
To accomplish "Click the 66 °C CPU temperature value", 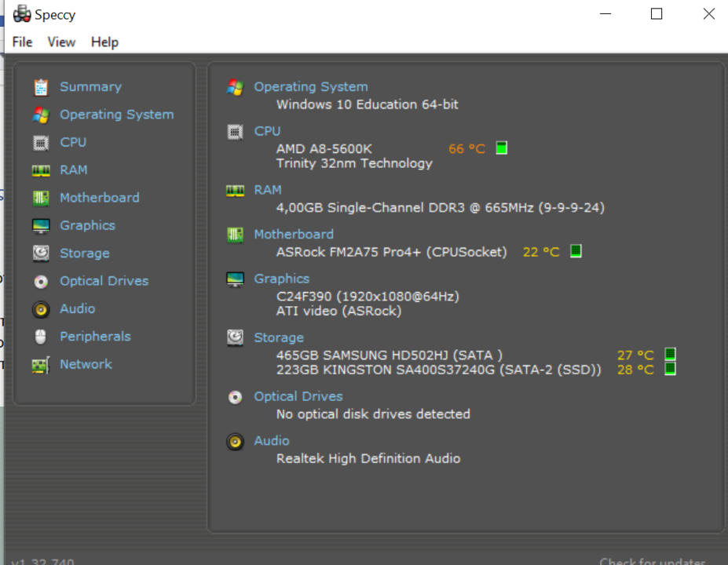I will click(x=466, y=149).
